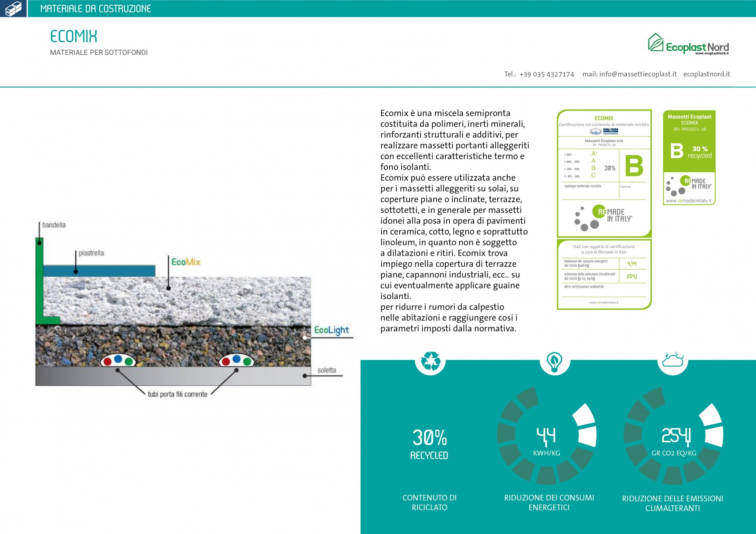Click the www.ecoplastnord.it text under logo

pos(712,54)
